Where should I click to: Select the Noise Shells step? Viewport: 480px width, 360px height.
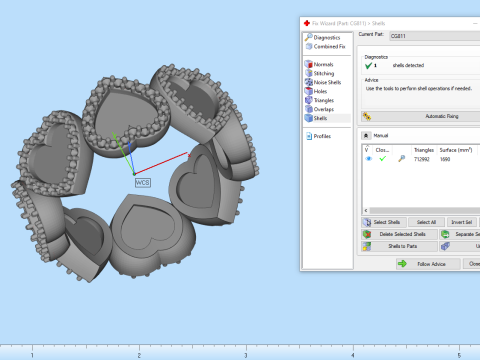pos(323,82)
